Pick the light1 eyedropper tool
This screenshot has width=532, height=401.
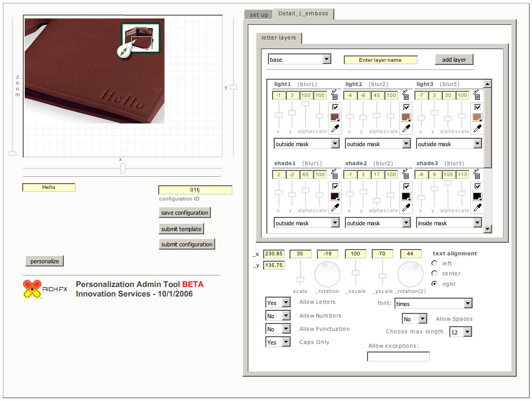335,128
